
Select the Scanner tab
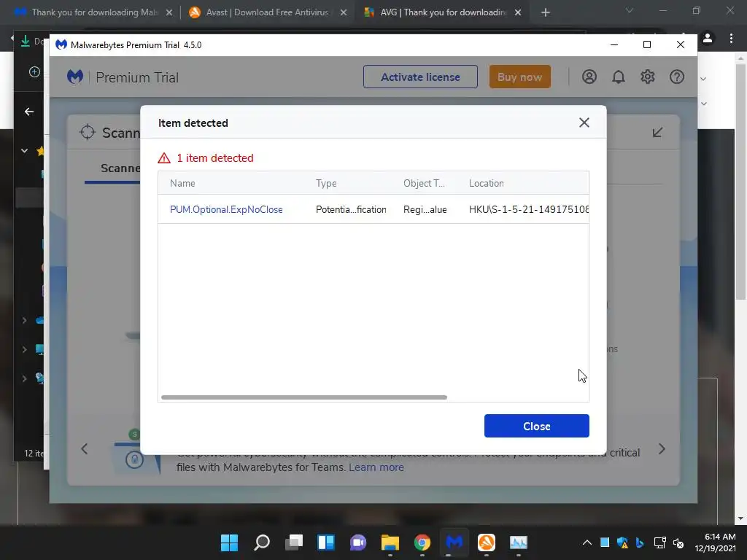point(120,168)
